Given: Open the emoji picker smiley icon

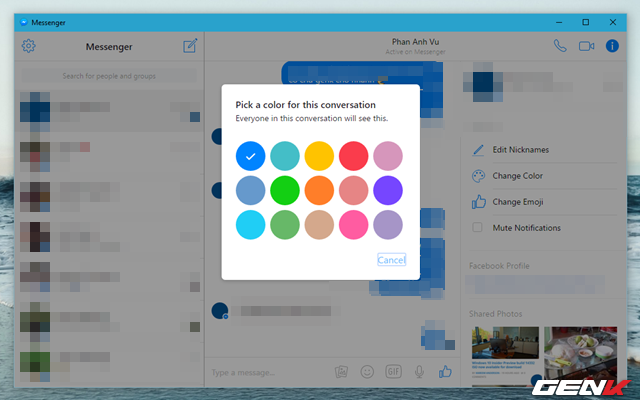Looking at the screenshot, I should pyautogui.click(x=367, y=371).
